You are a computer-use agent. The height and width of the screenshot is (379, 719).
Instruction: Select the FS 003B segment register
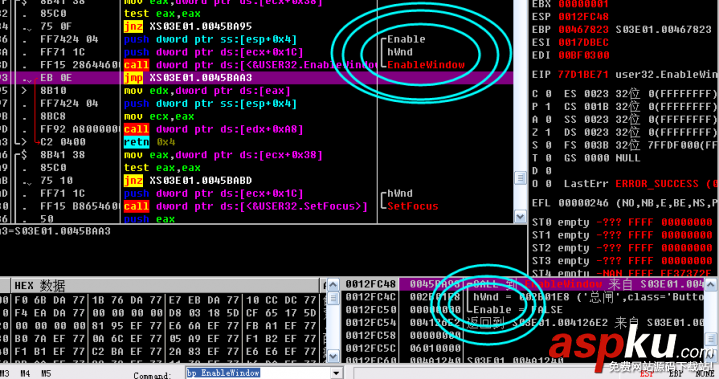[x=641, y=145]
